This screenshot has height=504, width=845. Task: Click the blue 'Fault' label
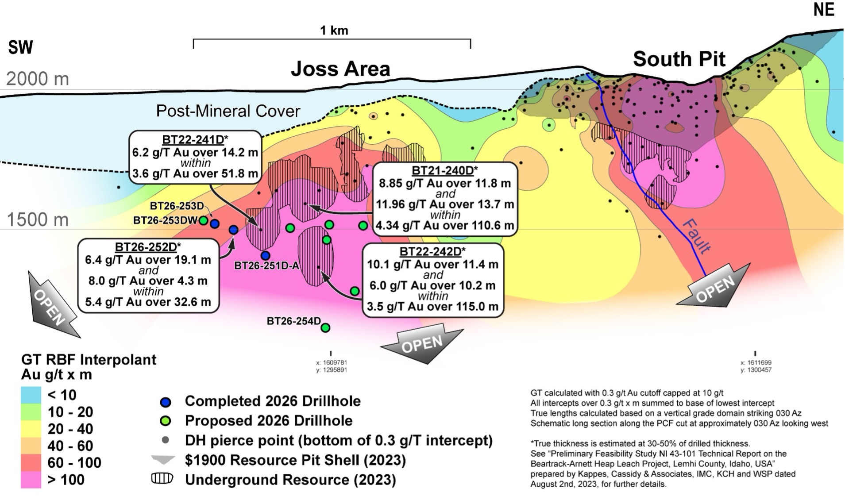696,236
